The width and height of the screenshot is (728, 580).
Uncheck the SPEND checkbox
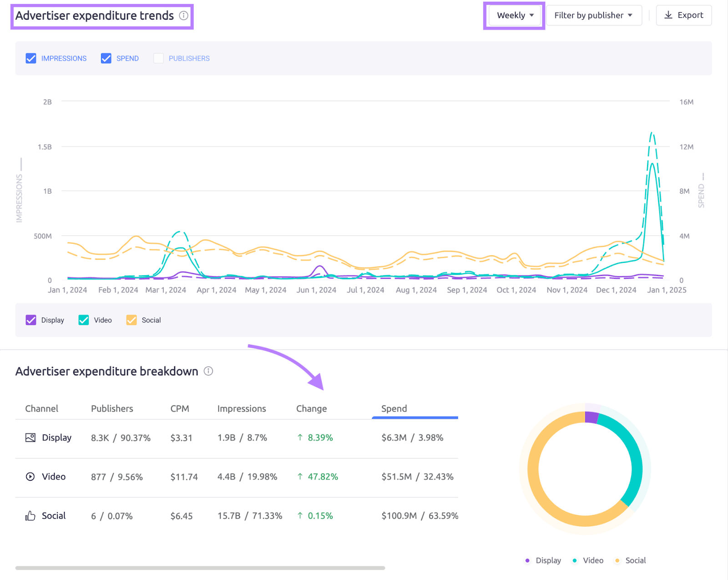click(106, 58)
